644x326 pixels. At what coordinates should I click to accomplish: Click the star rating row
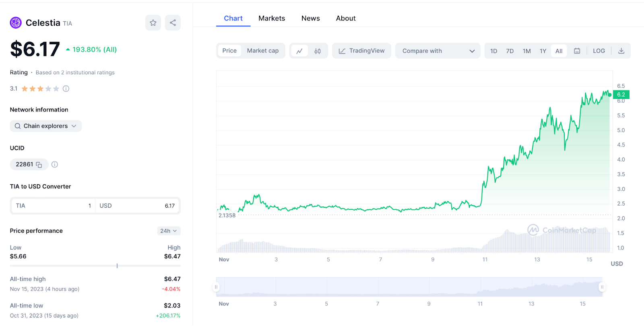(x=40, y=89)
